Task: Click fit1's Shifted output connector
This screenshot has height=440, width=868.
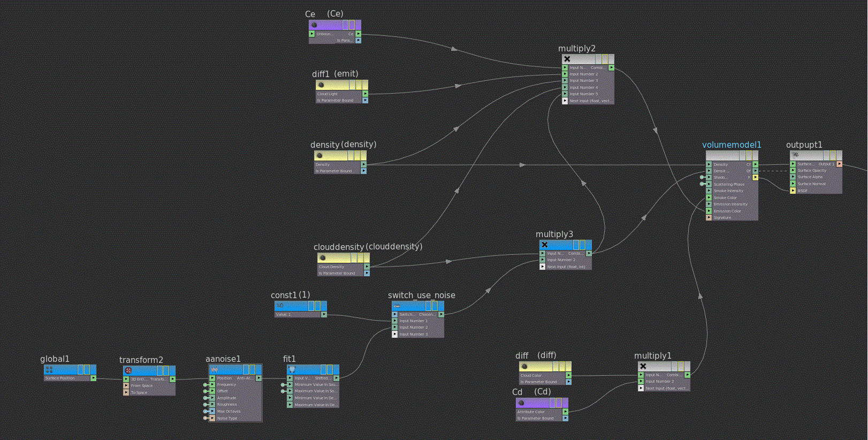Action: 336,378
